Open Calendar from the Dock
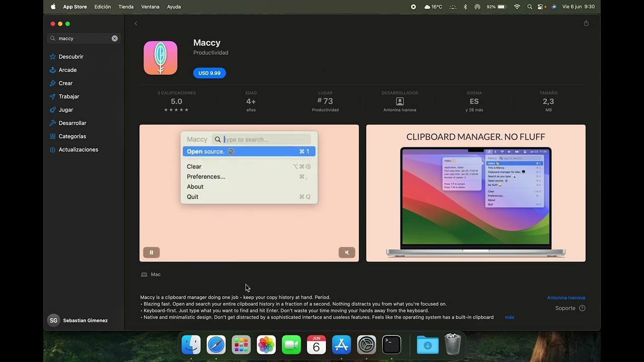Viewport: 644px width, 362px height. pos(316,345)
